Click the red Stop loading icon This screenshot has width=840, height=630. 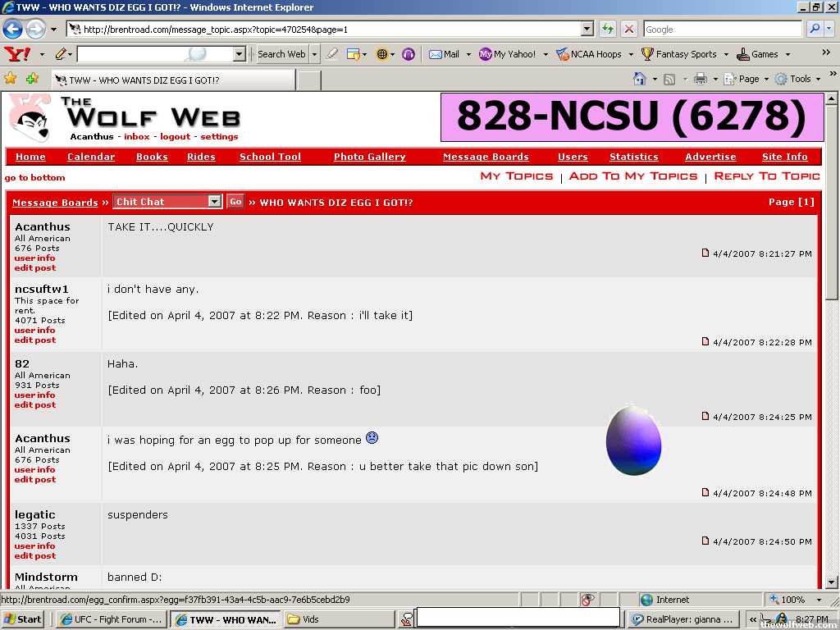click(x=629, y=30)
